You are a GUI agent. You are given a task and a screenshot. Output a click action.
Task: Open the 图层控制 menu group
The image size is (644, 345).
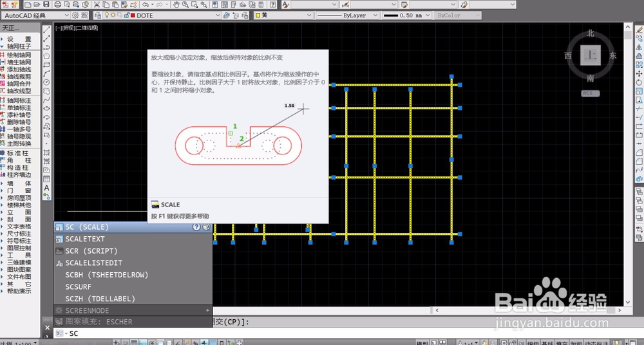tap(19, 248)
